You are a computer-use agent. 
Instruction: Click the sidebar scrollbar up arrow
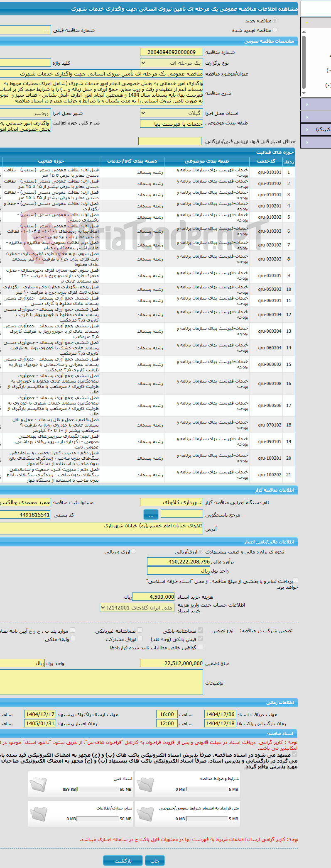[304, 32]
